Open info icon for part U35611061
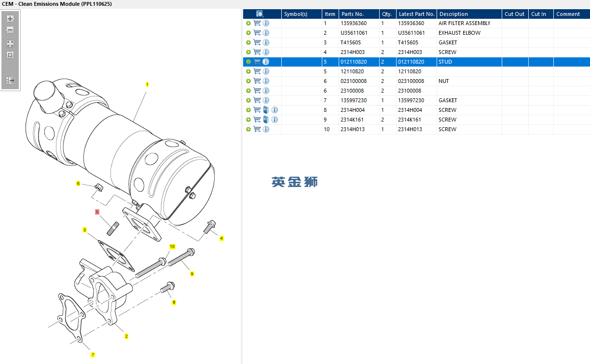 coord(266,33)
